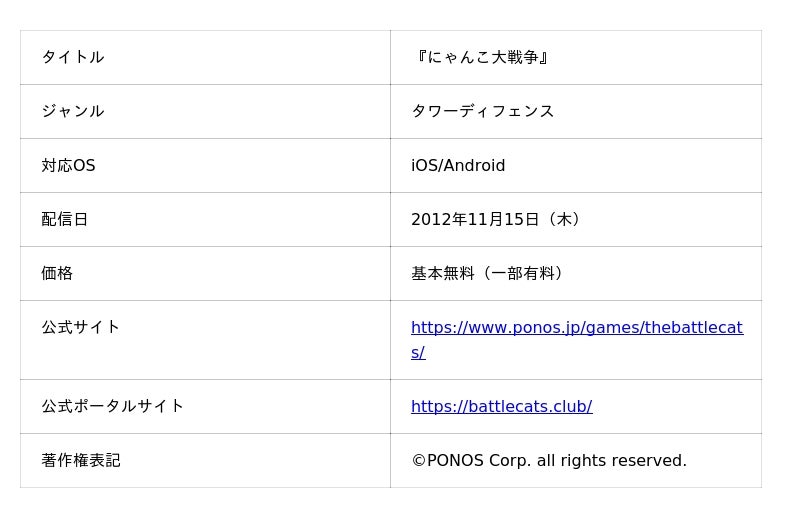Select the タワーディフェンス genre text

pyautogui.click(x=482, y=111)
